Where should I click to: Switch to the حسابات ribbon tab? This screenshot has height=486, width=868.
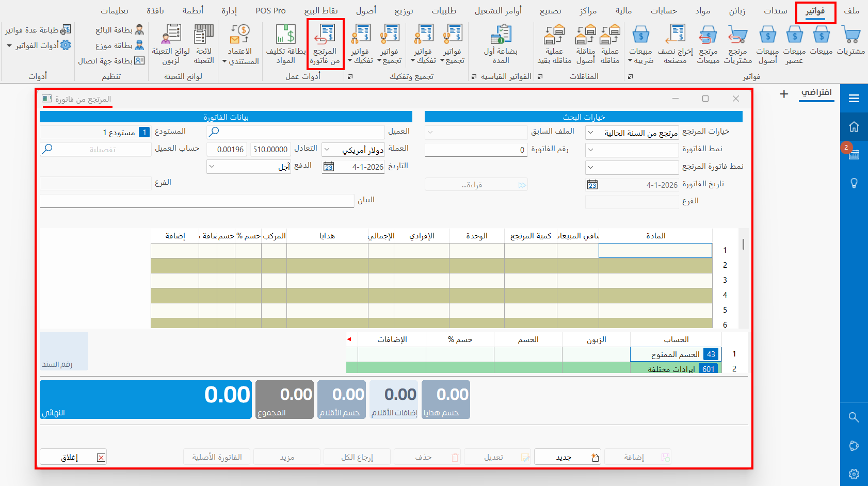point(664,10)
